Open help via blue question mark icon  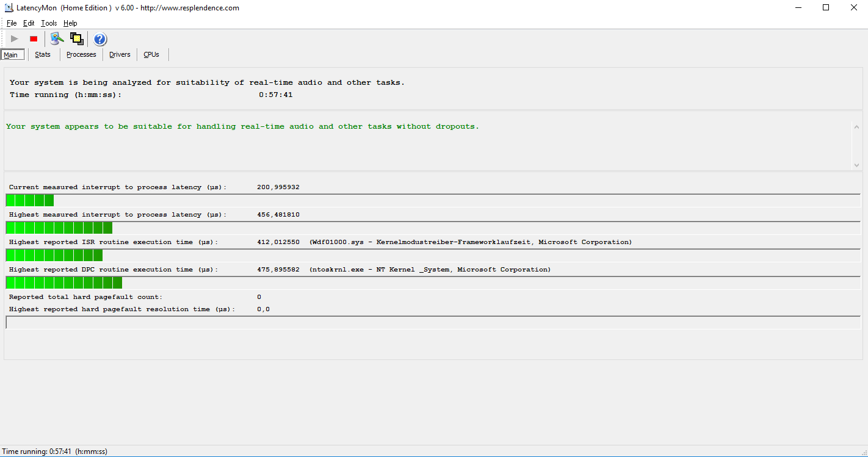pos(100,39)
